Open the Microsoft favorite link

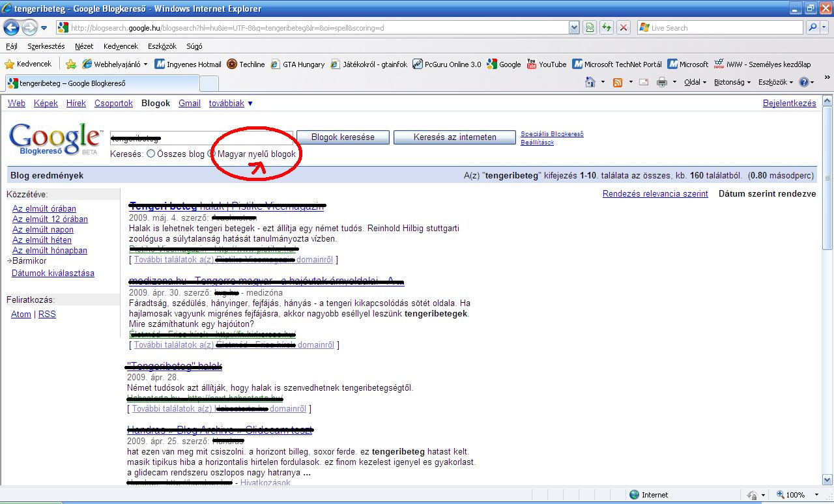(x=687, y=64)
